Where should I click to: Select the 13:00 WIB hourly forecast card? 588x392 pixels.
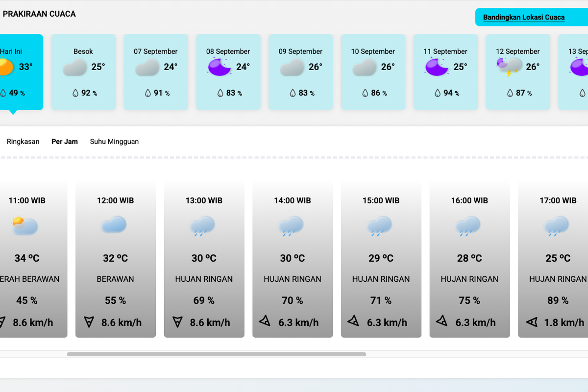point(204,259)
